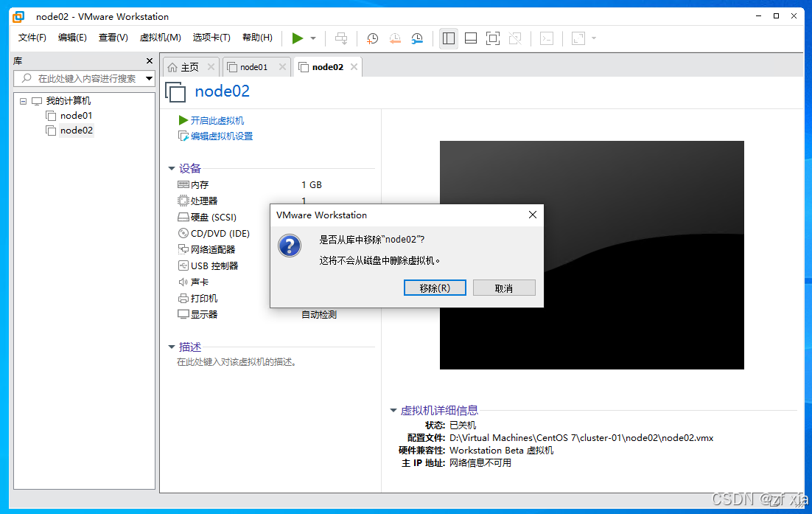Click the console view toolbar icon
Image resolution: width=812 pixels, height=514 pixels.
point(547,38)
